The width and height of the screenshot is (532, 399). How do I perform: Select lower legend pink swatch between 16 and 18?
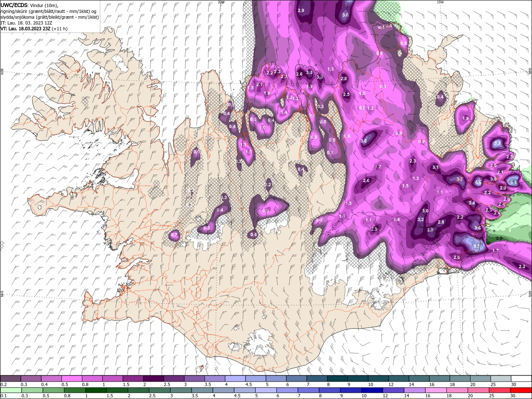pyautogui.click(x=436, y=390)
